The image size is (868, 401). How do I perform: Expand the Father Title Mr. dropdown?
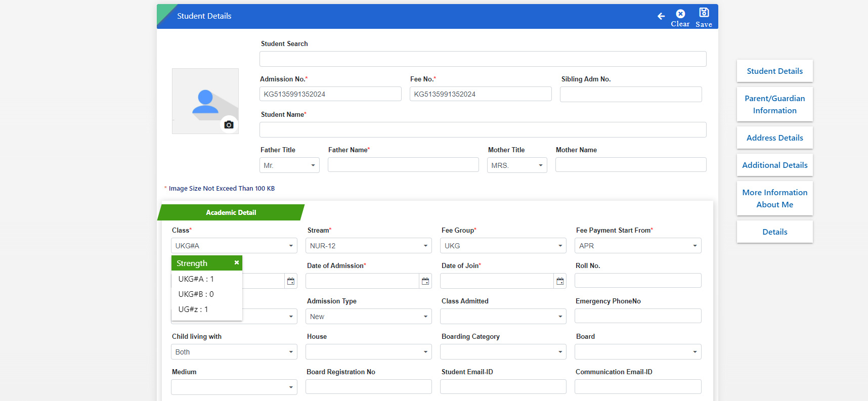(x=289, y=165)
